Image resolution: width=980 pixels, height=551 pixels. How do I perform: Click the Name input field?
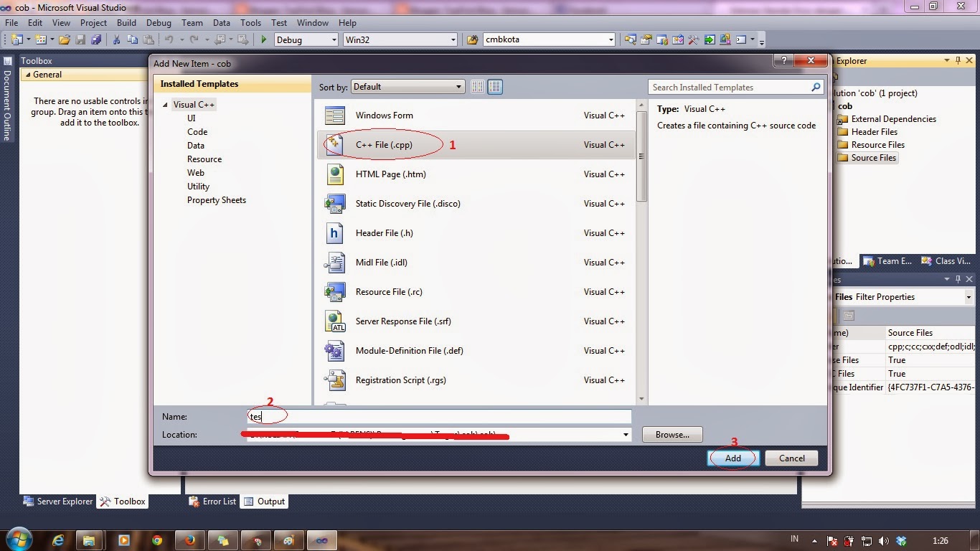[x=438, y=416]
